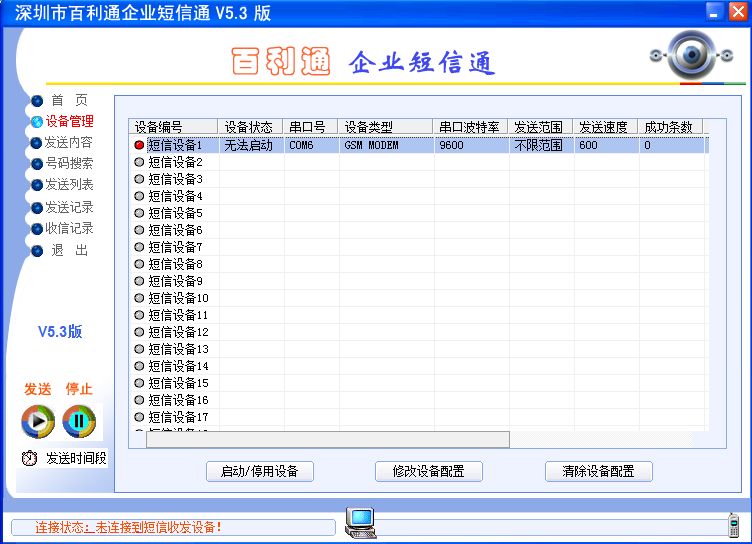752x544 pixels.
Task: Go to 发送内容 page
Action: coord(68,142)
